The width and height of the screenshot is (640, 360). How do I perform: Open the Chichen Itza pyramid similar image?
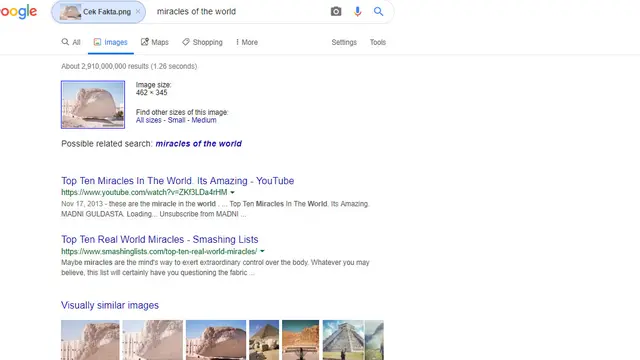click(x=343, y=340)
